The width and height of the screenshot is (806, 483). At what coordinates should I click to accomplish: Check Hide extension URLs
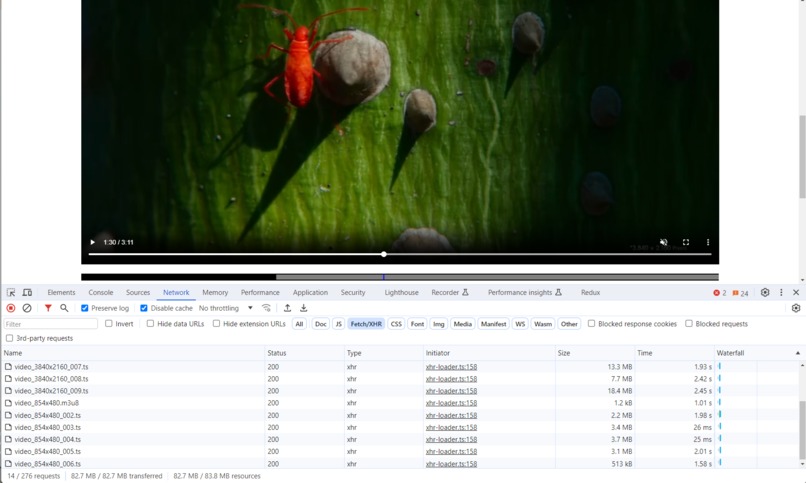[216, 324]
